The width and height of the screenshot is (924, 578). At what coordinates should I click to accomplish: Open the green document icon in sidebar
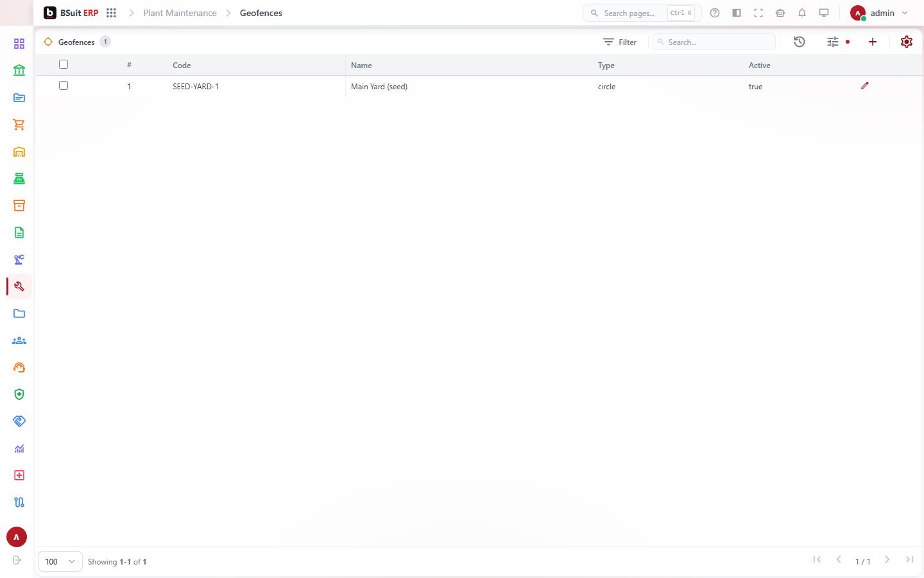pyautogui.click(x=19, y=232)
